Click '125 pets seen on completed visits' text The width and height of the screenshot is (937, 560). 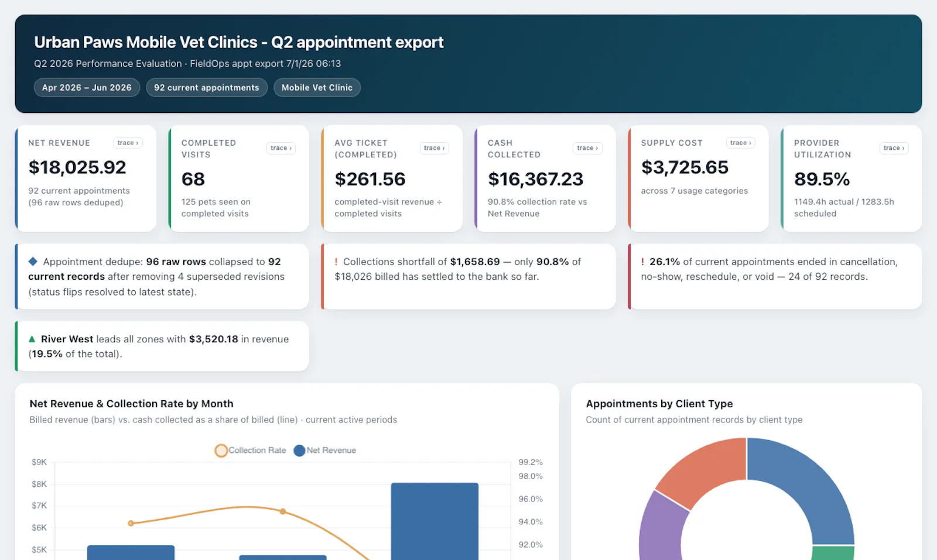point(216,208)
